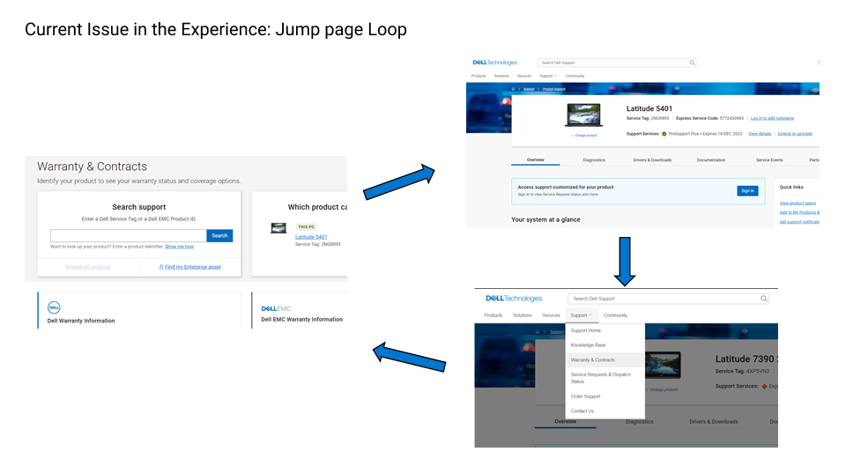This screenshot has width=868, height=474.
Task: Choose Support Home from Support dropdown
Action: 605,330
